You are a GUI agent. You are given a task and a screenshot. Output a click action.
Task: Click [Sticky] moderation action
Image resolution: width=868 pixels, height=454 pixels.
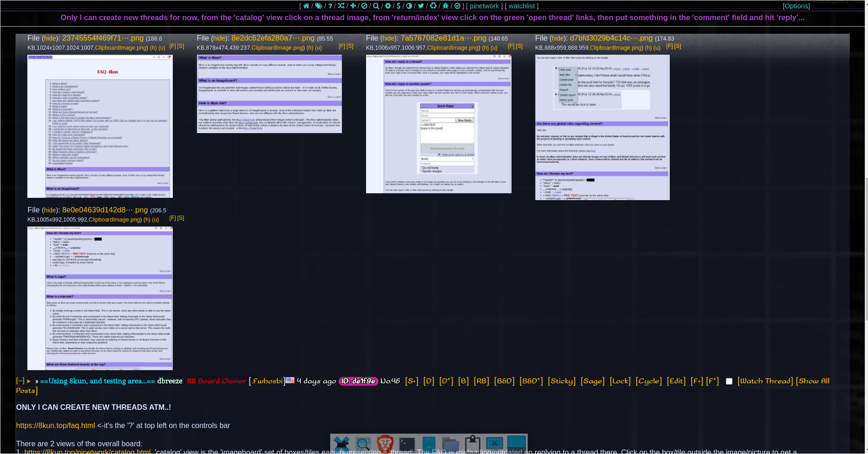(562, 381)
